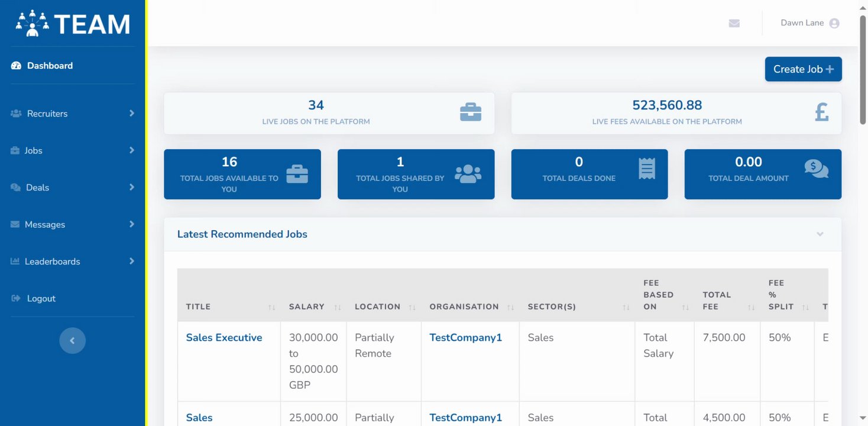Click the people icon on Jobs Shared card
Viewport: 868px width, 426px height.
468,173
